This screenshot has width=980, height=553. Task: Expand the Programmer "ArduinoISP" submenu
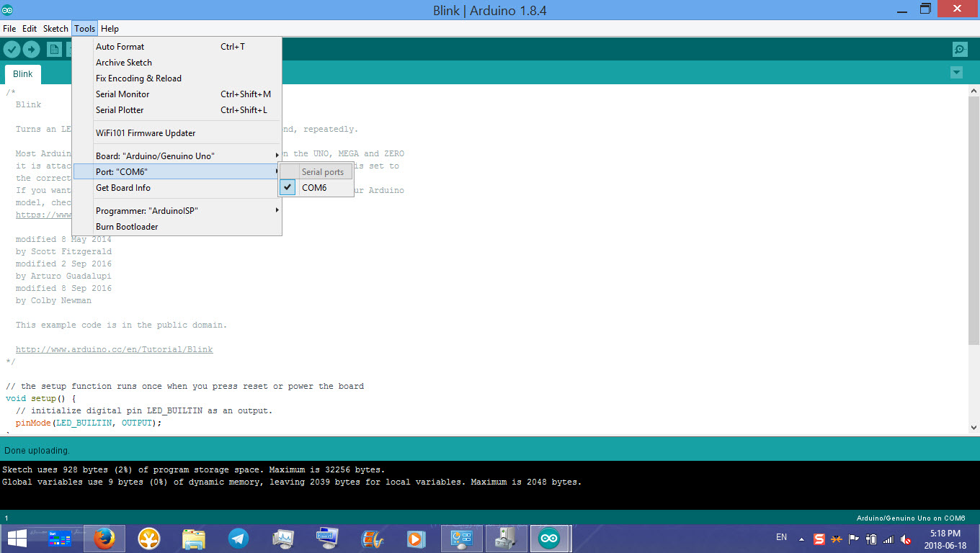[x=177, y=211]
